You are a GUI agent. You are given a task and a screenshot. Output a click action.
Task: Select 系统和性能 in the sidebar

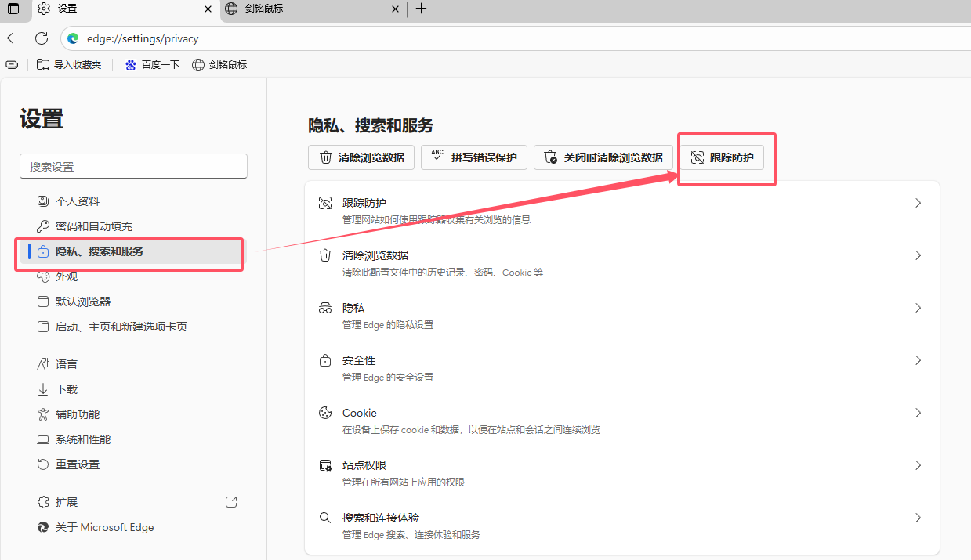point(83,439)
